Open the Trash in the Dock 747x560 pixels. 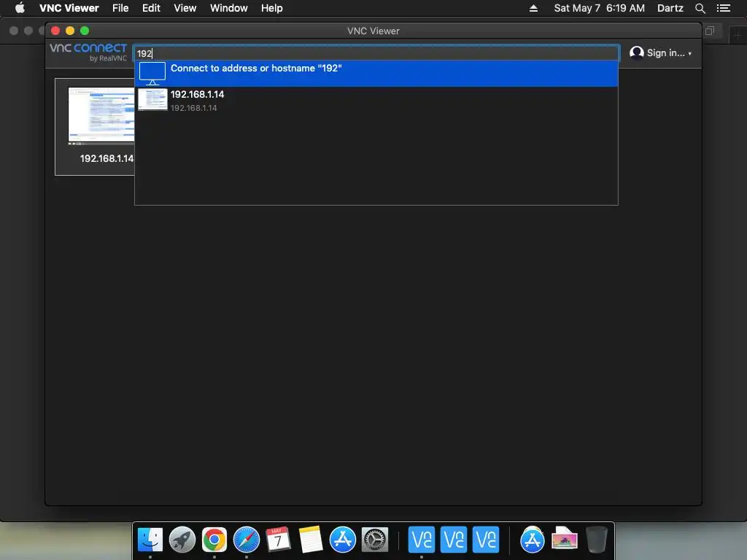597,540
